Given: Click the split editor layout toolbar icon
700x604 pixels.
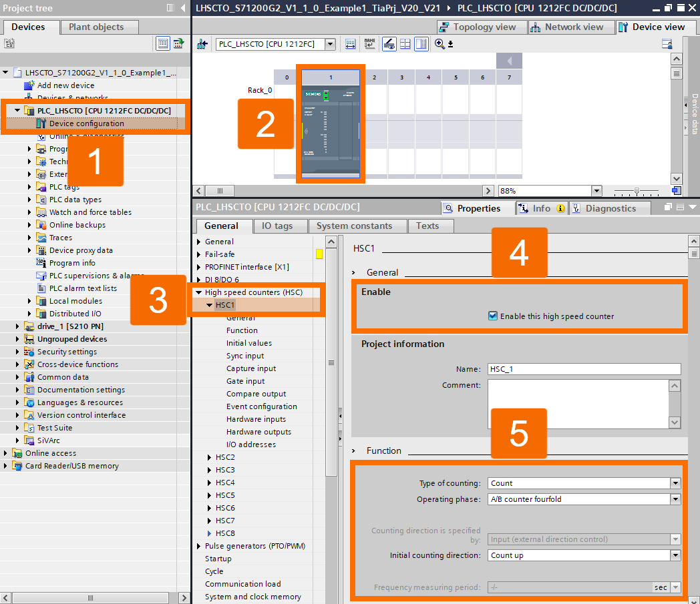Looking at the screenshot, I should point(421,44).
